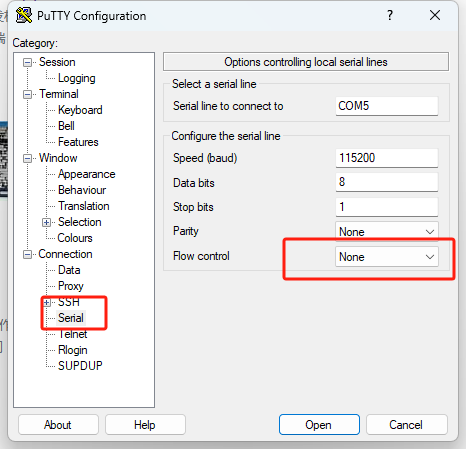466x449 pixels.
Task: Click the question mark help icon
Action: click(390, 15)
